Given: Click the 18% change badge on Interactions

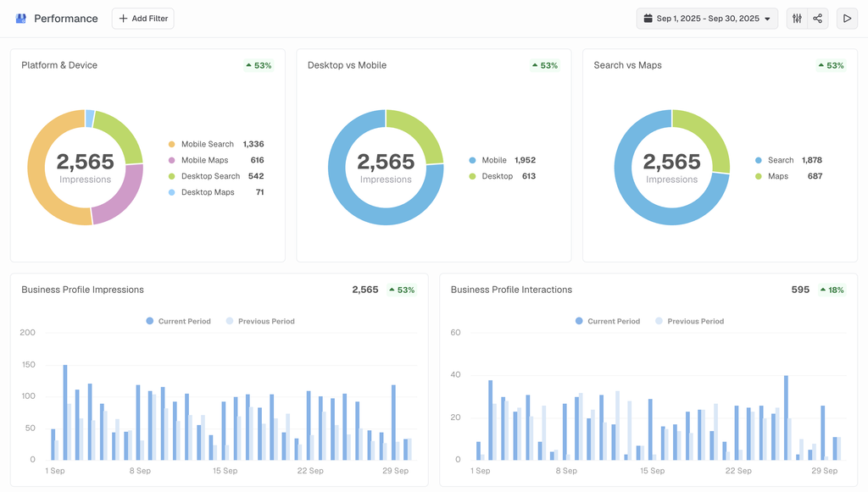Looking at the screenshot, I should (832, 290).
